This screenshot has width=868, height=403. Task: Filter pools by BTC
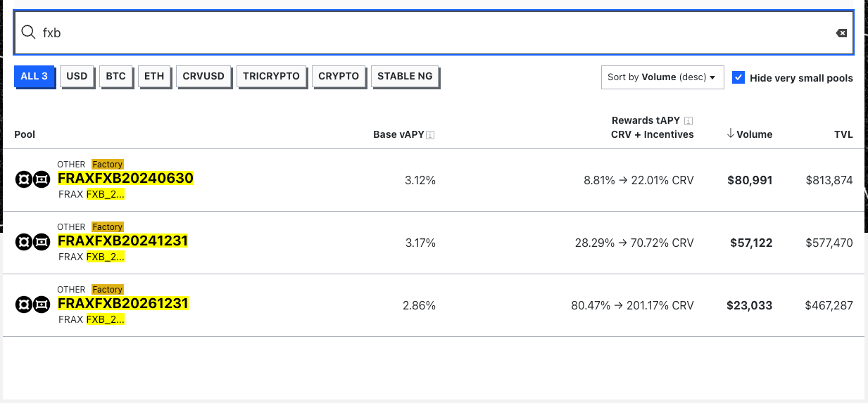coord(115,76)
